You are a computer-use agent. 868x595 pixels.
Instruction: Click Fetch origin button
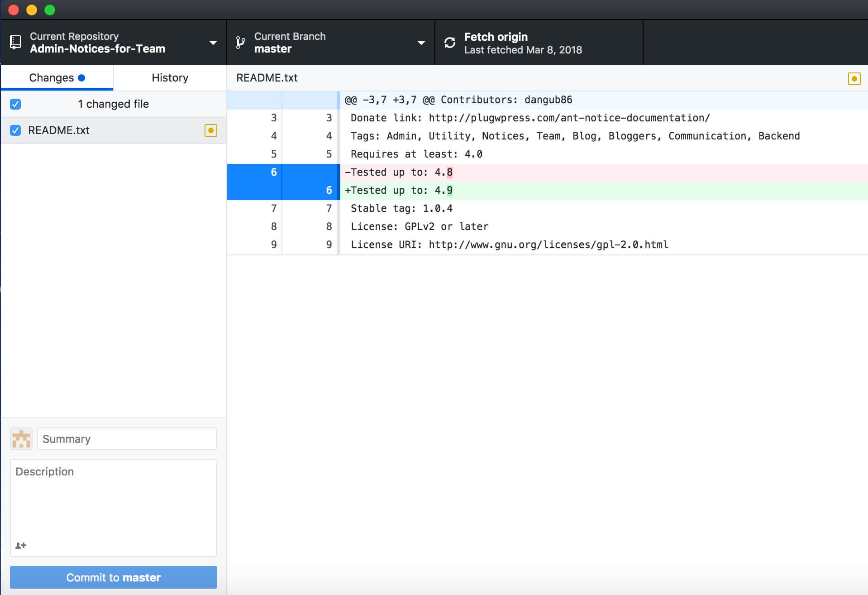(x=539, y=43)
